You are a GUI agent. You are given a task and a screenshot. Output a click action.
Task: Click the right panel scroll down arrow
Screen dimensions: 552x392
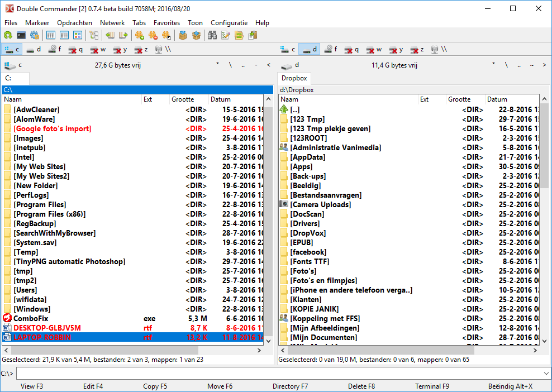coord(544,341)
